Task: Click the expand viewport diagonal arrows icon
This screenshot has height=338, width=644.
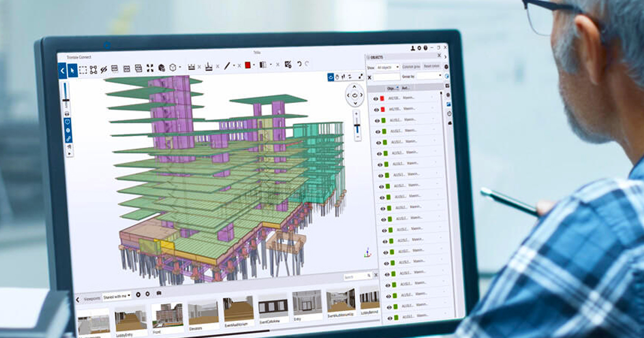Action: (361, 76)
